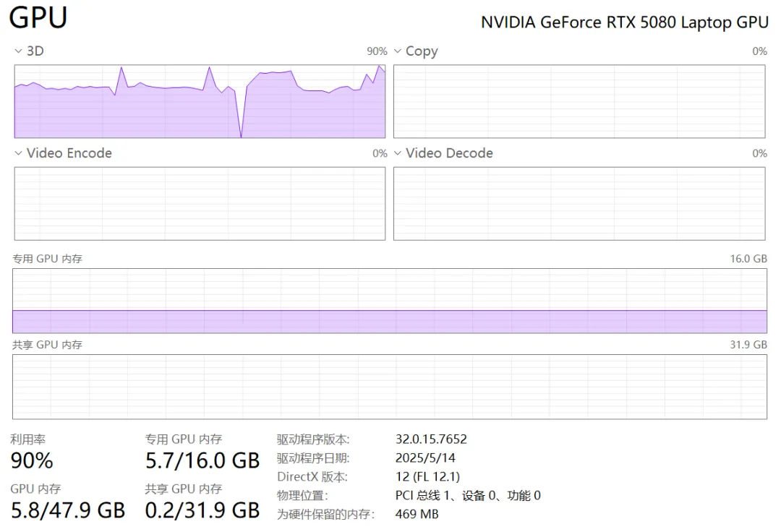Click the driver date 2025/5/14
Screen dimensions: 781x532
coord(425,458)
